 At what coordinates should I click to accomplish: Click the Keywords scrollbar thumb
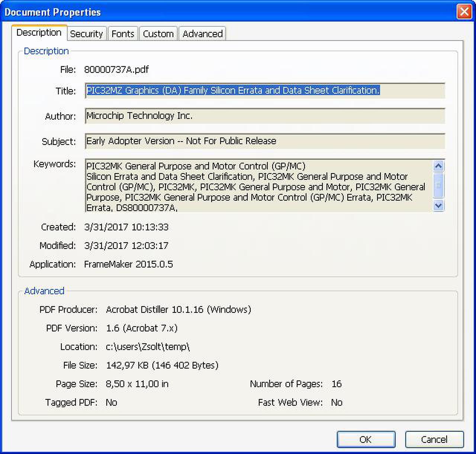point(438,185)
